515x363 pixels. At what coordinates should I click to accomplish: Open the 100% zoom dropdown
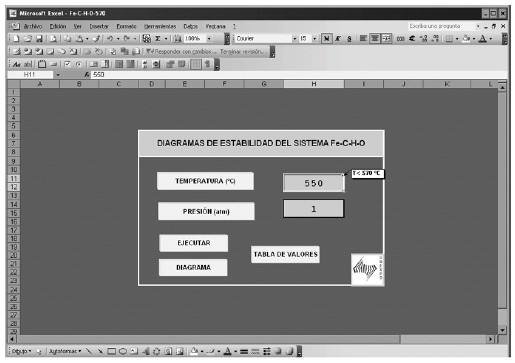click(x=209, y=39)
